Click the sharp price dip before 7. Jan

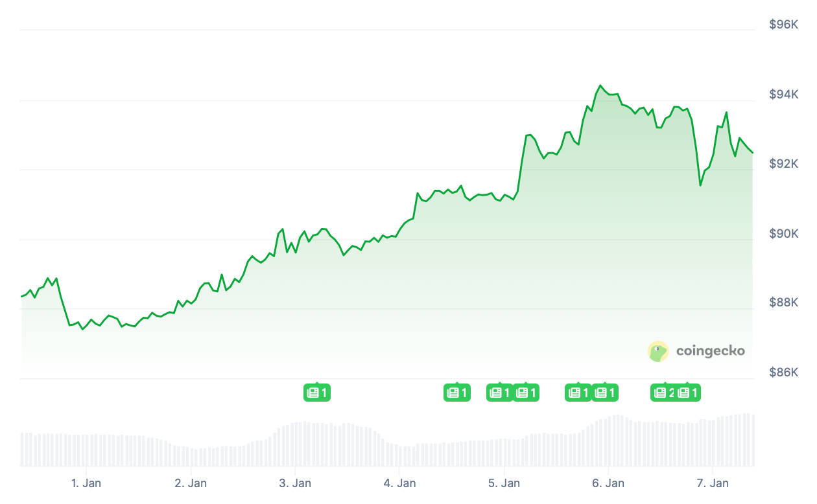(x=700, y=185)
